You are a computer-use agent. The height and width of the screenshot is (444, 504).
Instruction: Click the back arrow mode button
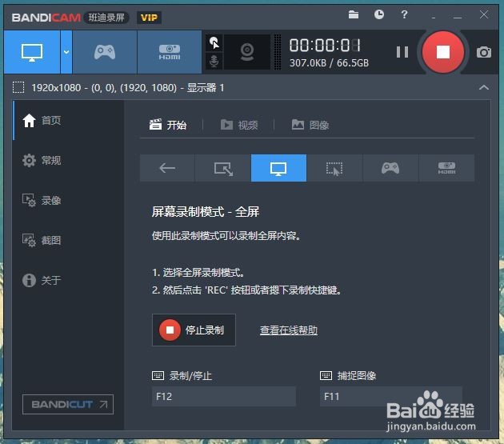click(167, 168)
